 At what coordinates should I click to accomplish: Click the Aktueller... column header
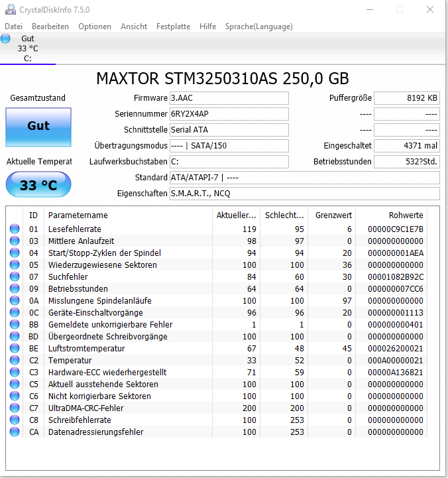[x=236, y=215]
